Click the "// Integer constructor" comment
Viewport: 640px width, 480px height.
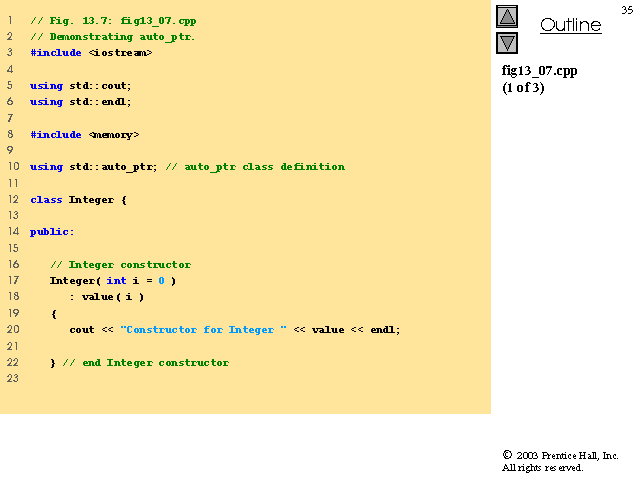coord(120,264)
